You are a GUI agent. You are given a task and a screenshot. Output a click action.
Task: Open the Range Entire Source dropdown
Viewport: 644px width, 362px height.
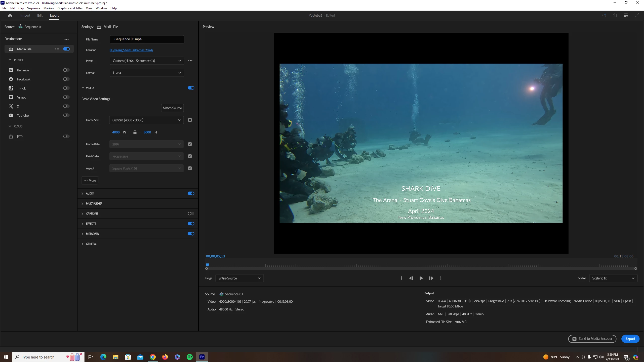[239, 278]
